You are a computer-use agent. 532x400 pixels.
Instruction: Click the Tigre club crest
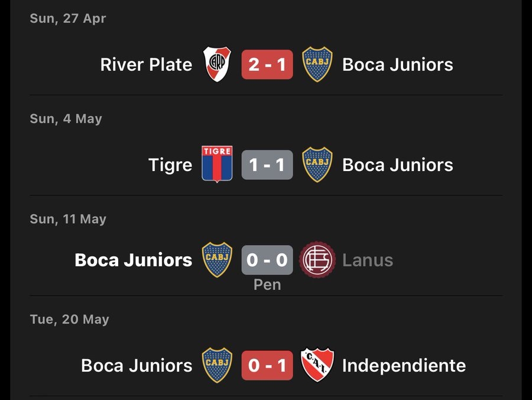pyautogui.click(x=217, y=164)
